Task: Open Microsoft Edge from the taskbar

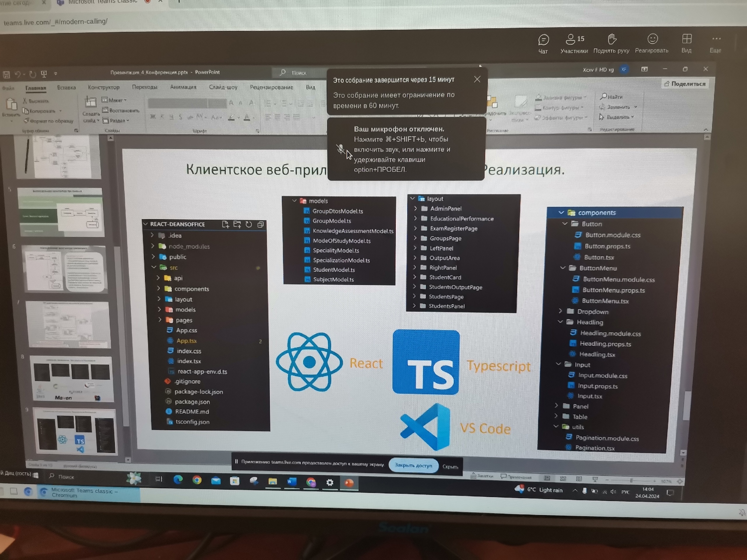Action: (178, 480)
